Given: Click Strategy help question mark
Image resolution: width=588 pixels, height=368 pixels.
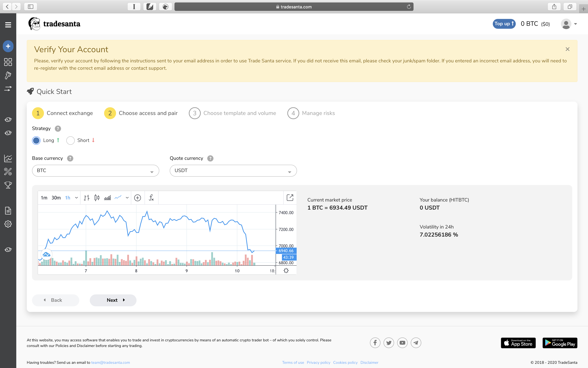Looking at the screenshot, I should pos(58,128).
